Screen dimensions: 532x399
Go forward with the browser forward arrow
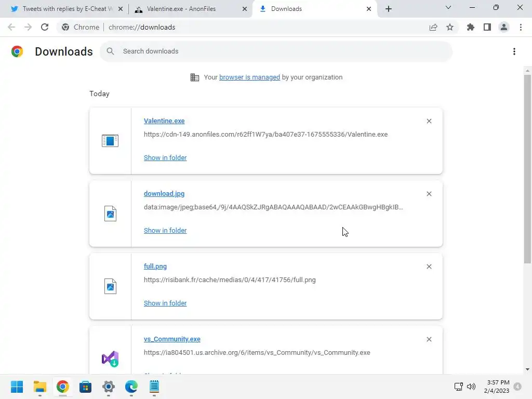[x=28, y=27]
